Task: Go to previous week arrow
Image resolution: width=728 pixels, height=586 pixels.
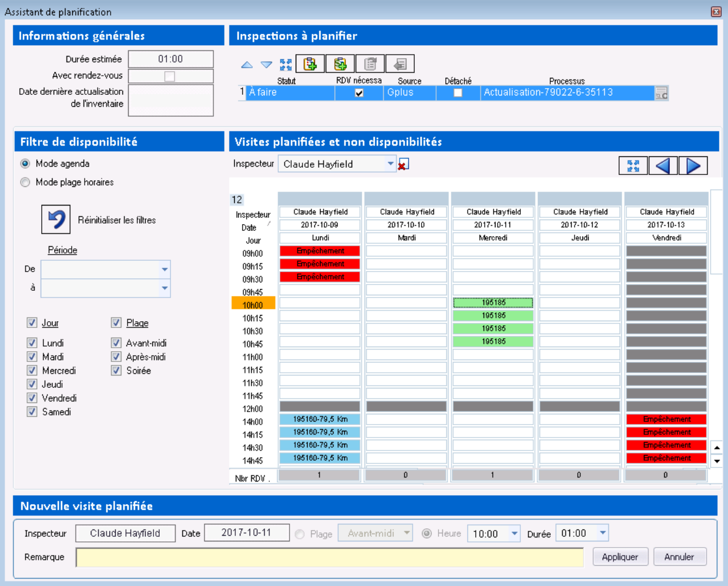Action: click(x=663, y=165)
